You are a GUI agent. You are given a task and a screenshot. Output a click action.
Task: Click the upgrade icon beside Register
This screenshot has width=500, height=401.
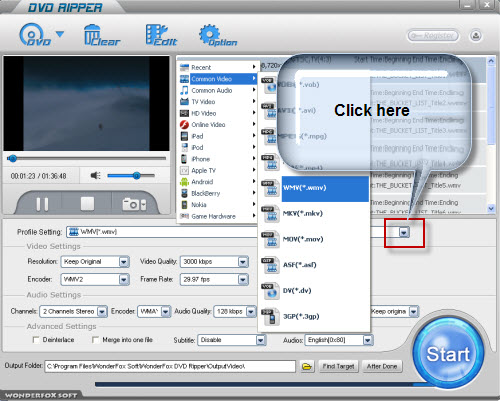point(476,35)
